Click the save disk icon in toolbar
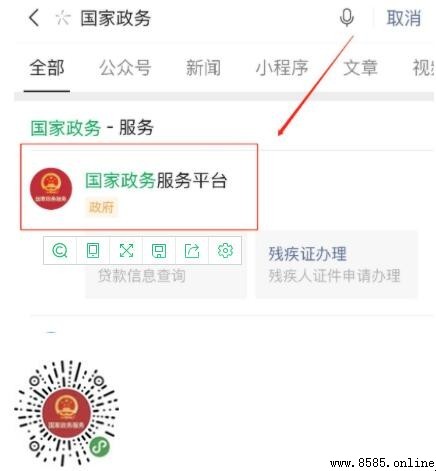Screen dimensions: 436x471 click(159, 251)
